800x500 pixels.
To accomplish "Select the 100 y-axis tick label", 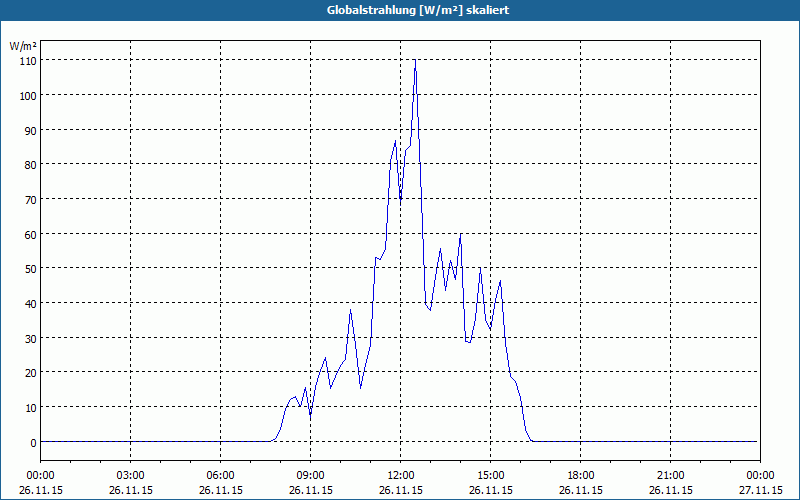I will coord(28,95).
